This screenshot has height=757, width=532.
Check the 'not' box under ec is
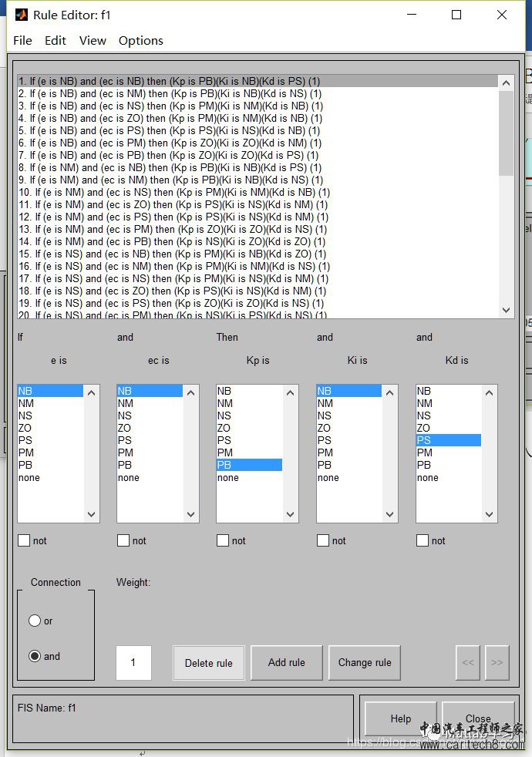point(123,540)
